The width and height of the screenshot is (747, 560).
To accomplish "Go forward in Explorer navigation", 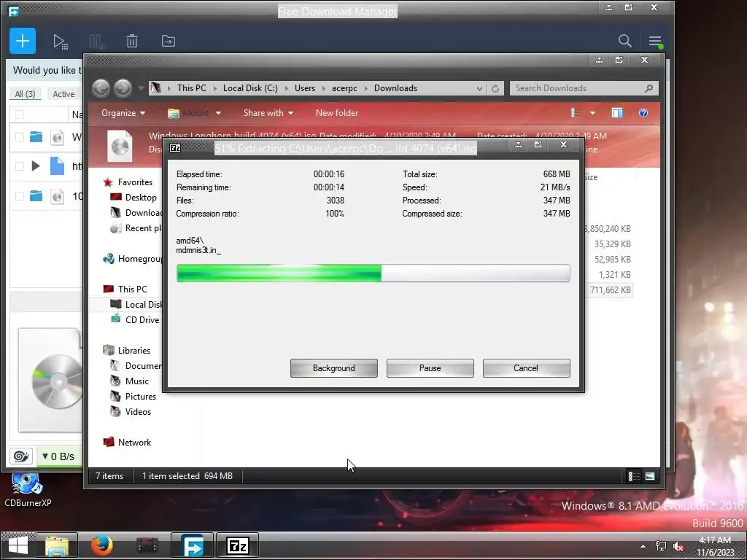I will coord(123,88).
